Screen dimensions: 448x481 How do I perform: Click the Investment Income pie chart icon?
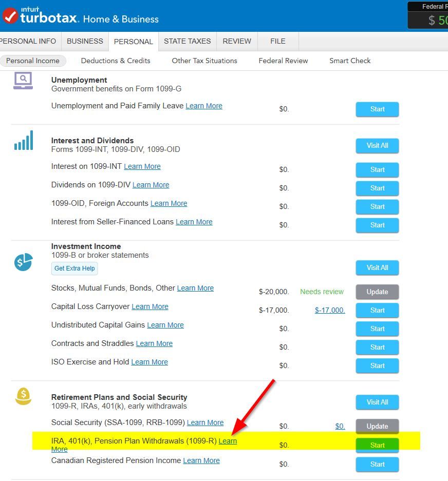pyautogui.click(x=24, y=262)
